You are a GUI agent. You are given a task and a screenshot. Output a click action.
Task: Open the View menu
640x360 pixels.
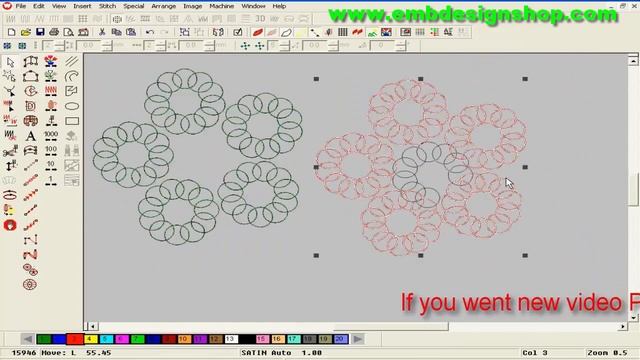(59, 6)
